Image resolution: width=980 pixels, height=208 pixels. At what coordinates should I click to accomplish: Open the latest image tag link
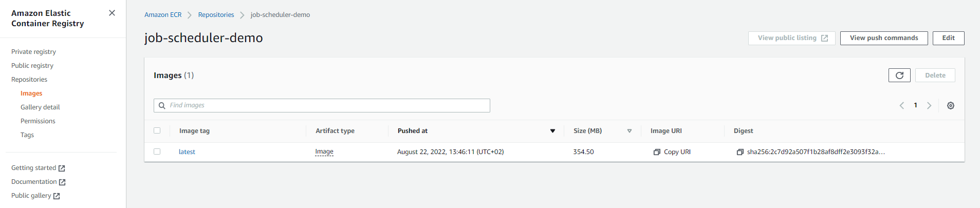(x=187, y=152)
